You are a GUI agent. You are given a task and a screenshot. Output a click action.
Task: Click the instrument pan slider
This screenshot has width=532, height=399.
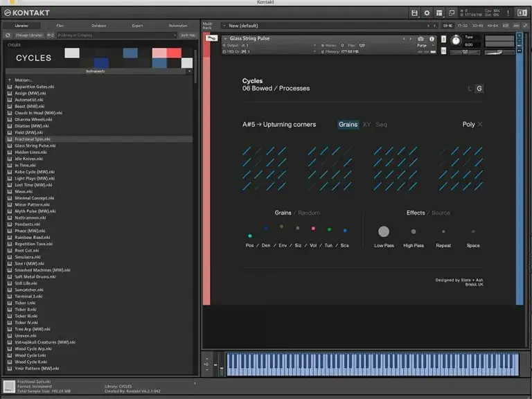465,52
